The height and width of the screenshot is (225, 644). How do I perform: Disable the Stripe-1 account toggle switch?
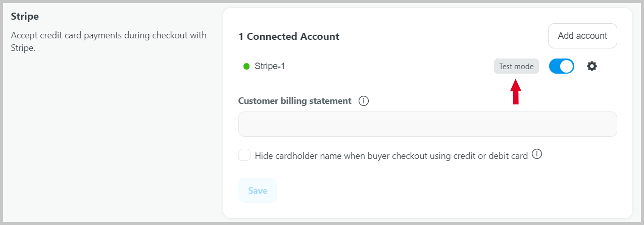tap(562, 66)
